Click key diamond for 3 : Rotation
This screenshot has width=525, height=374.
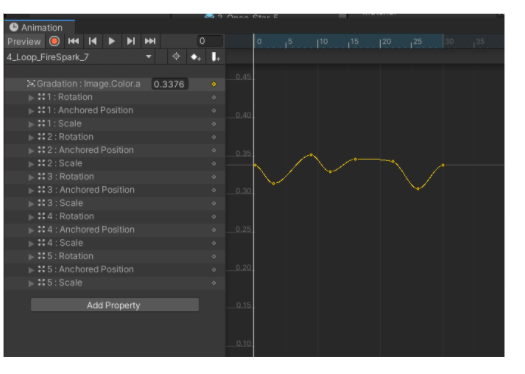click(214, 177)
